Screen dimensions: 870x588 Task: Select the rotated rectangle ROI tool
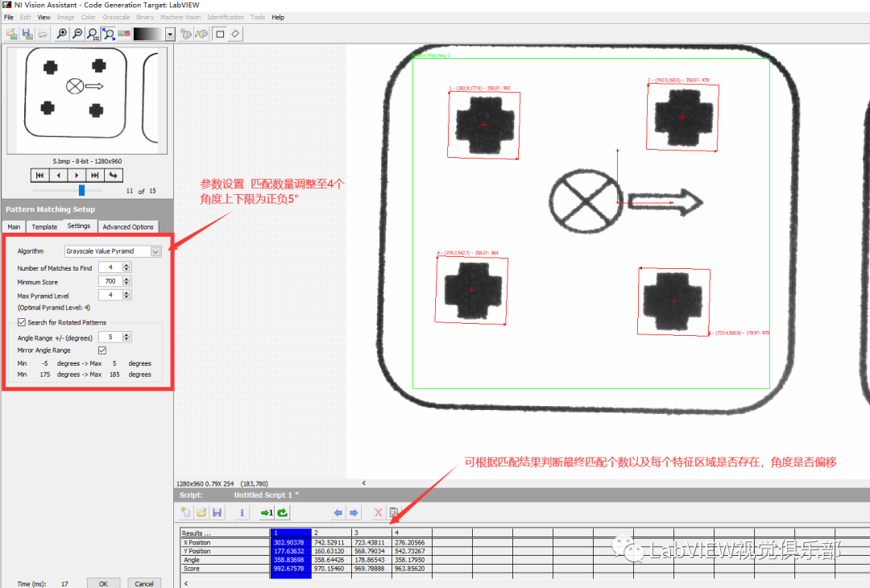[235, 34]
